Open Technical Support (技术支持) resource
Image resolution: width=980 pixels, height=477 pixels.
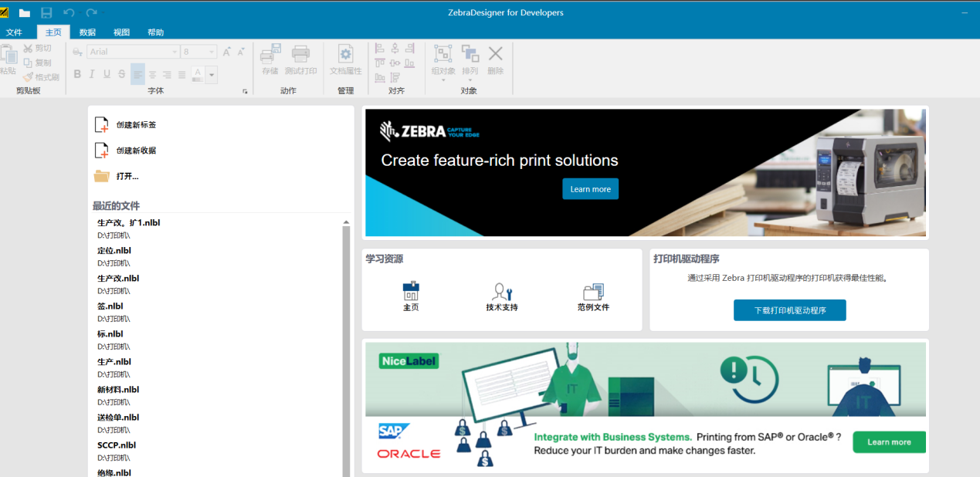coord(502,296)
